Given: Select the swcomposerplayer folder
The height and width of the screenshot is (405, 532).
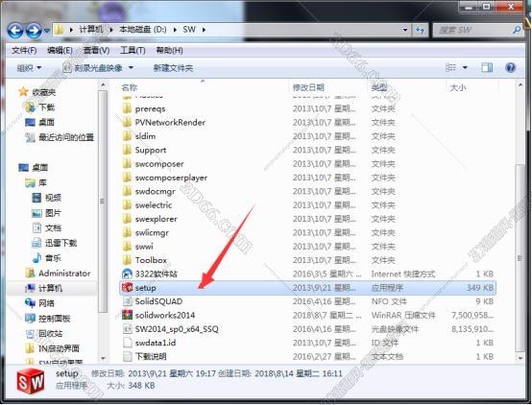Looking at the screenshot, I should pyautogui.click(x=171, y=178).
